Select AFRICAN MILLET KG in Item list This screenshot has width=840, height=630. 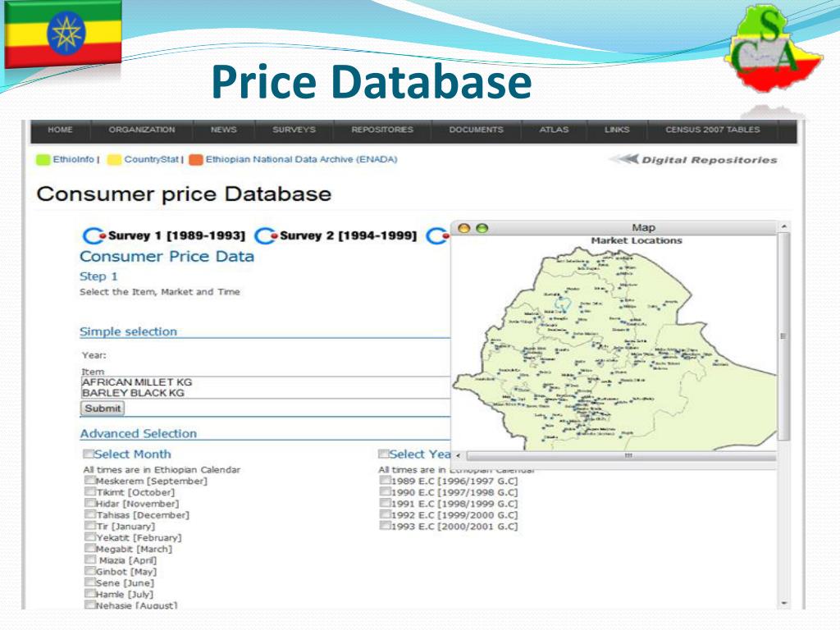tap(137, 382)
